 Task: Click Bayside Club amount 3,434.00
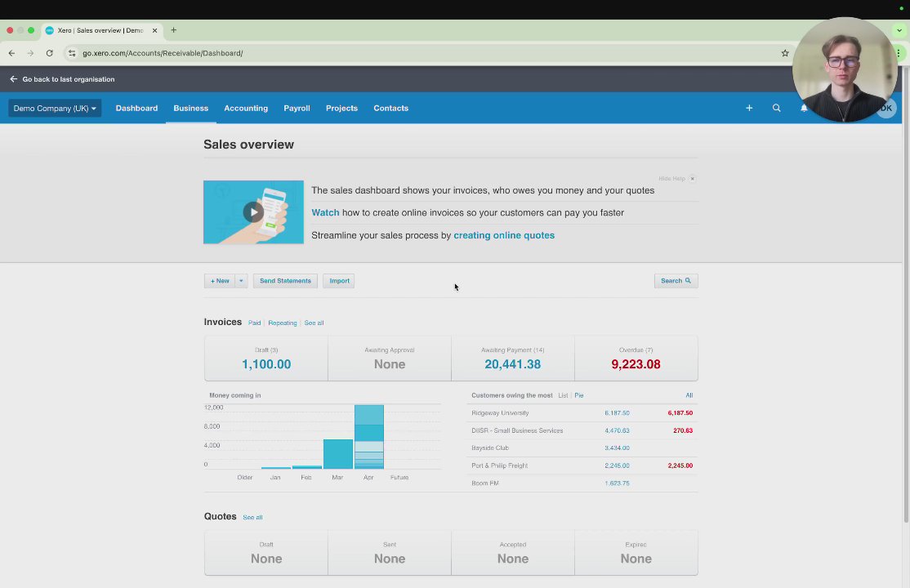[617, 448]
